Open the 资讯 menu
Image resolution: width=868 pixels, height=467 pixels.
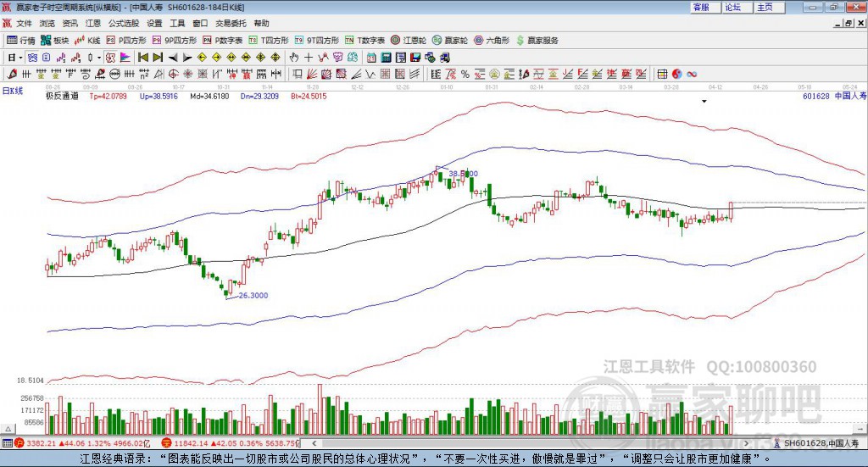point(70,23)
